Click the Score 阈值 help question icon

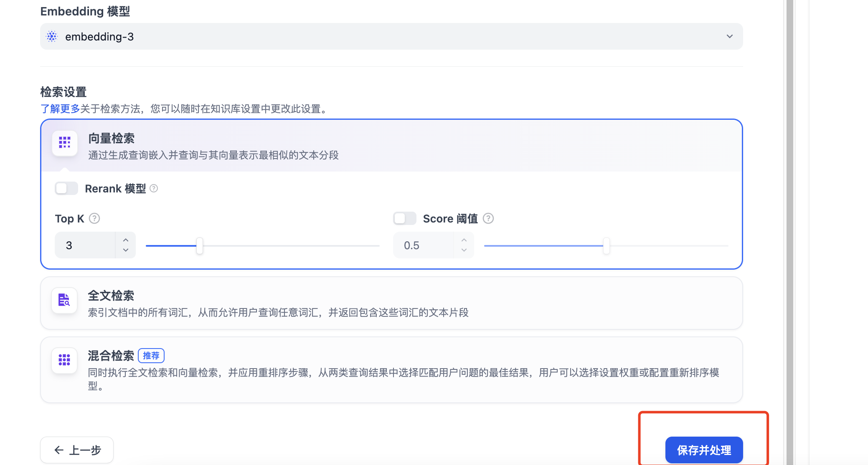pyautogui.click(x=488, y=219)
